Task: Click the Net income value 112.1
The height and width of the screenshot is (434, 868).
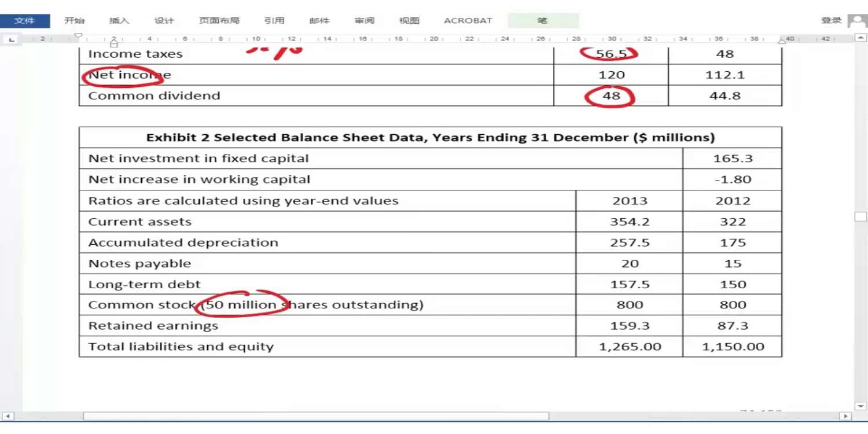Action: (725, 75)
